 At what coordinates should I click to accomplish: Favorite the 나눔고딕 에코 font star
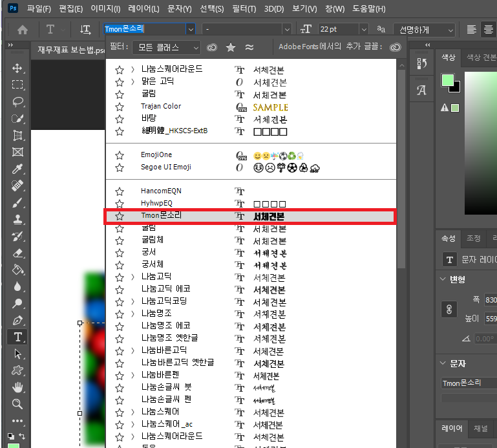click(120, 290)
